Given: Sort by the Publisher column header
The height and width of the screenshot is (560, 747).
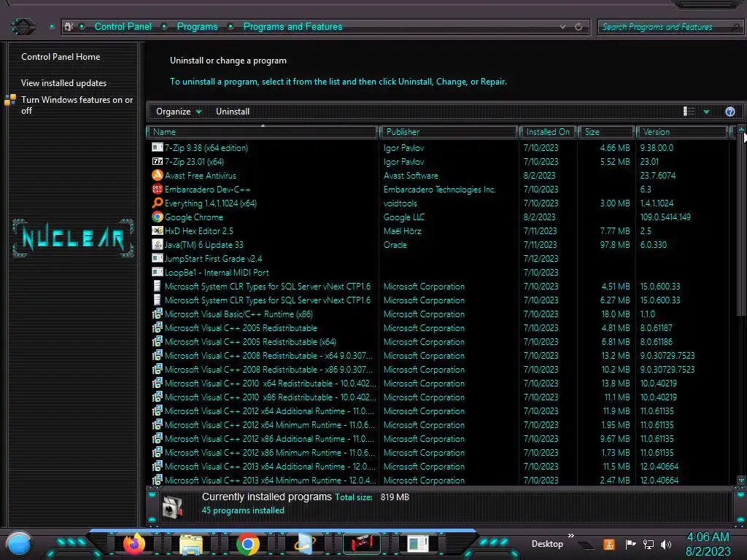Looking at the screenshot, I should (x=449, y=132).
